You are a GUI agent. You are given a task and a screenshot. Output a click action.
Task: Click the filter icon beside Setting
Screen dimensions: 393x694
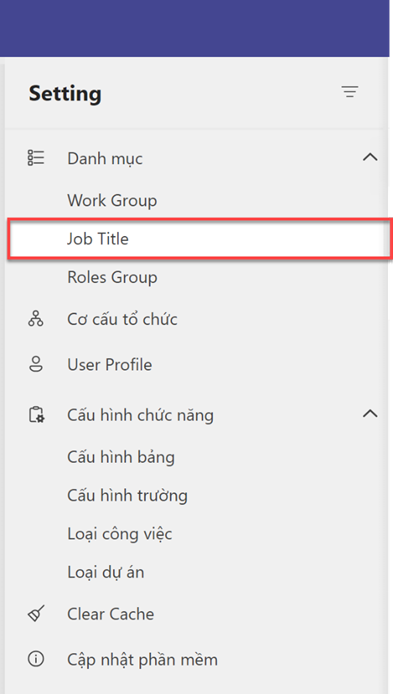coord(350,92)
